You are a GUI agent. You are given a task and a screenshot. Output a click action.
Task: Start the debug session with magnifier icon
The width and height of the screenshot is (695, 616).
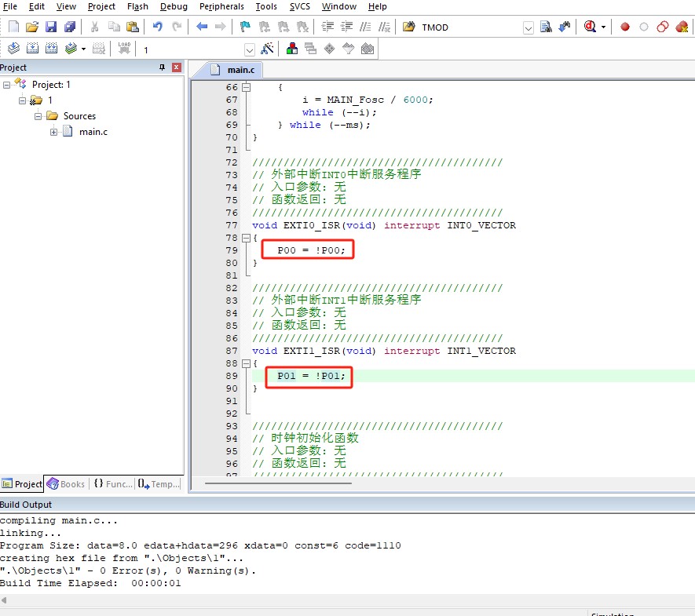pyautogui.click(x=590, y=27)
